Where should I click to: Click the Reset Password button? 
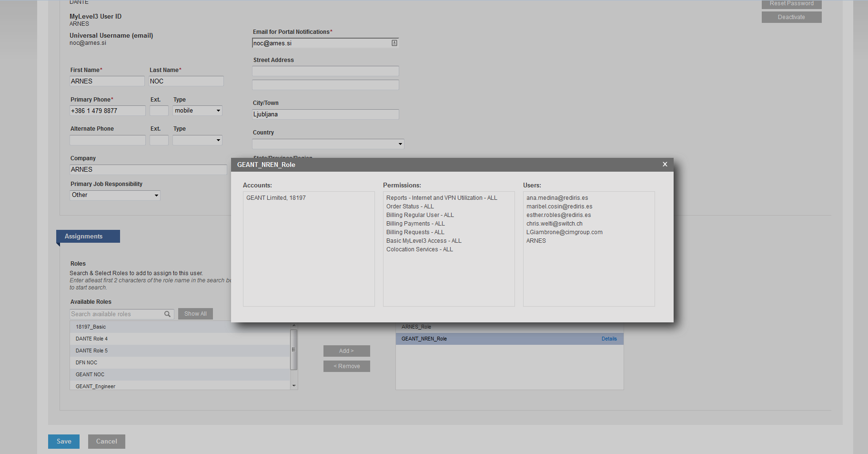pyautogui.click(x=792, y=4)
